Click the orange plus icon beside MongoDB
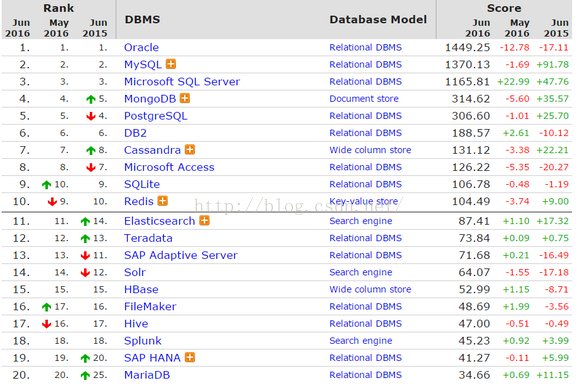 (185, 98)
